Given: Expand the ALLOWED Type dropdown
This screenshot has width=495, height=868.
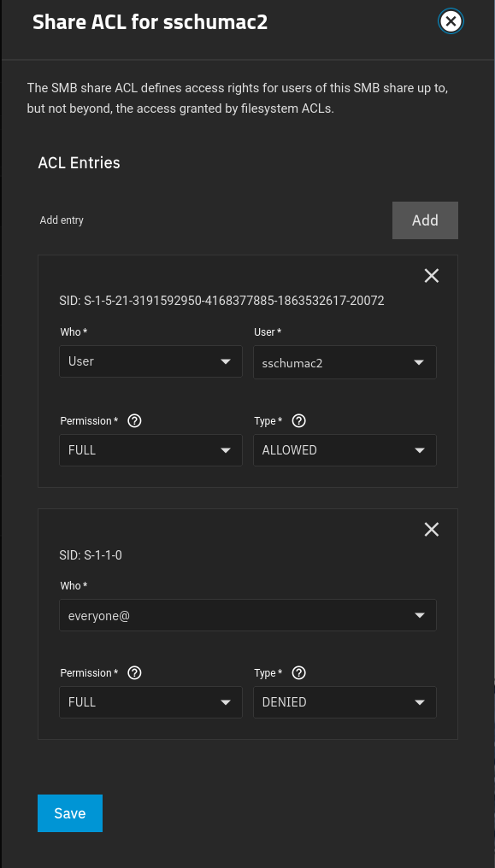Looking at the screenshot, I should 345,450.
